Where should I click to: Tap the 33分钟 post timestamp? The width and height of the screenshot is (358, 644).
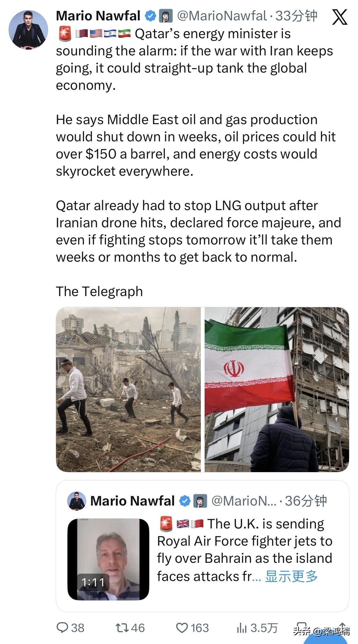pyautogui.click(x=296, y=16)
